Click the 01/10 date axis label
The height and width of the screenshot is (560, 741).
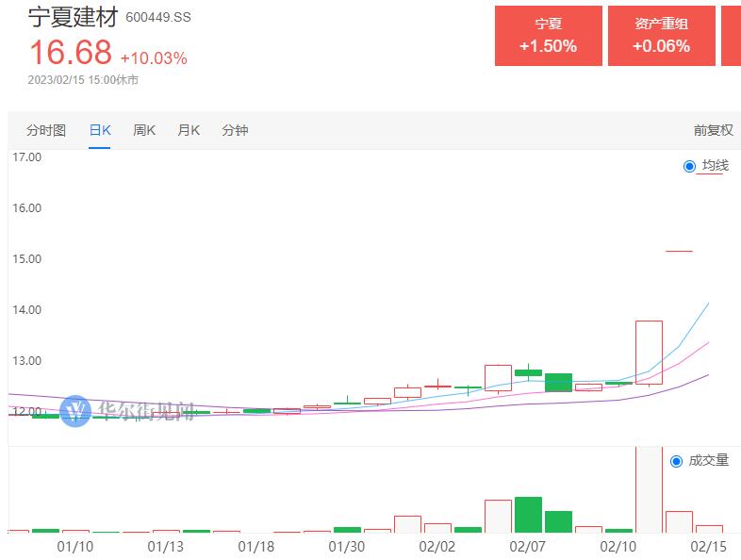75,547
